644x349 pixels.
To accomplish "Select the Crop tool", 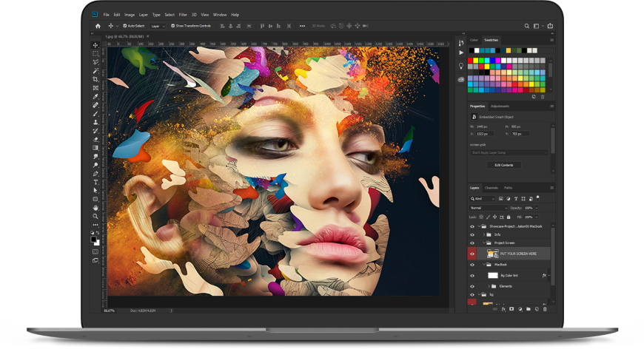I will pyautogui.click(x=95, y=80).
